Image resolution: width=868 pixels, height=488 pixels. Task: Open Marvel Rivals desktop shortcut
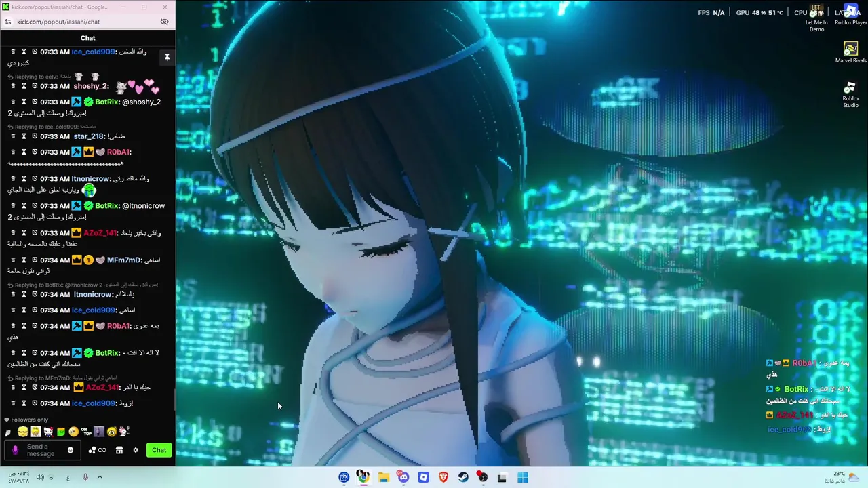850,52
